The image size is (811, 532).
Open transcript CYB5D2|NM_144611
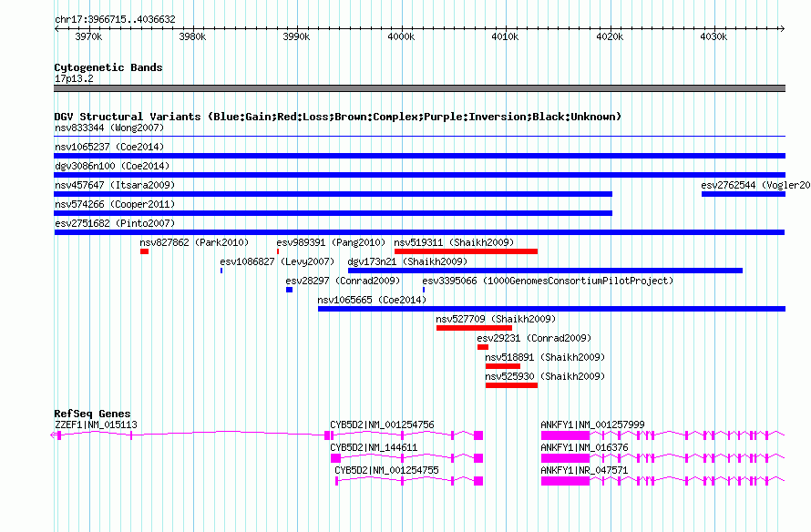coord(374,447)
